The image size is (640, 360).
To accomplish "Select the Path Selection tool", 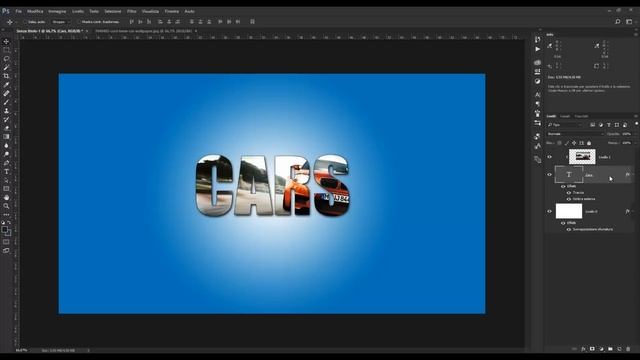I will (6, 180).
